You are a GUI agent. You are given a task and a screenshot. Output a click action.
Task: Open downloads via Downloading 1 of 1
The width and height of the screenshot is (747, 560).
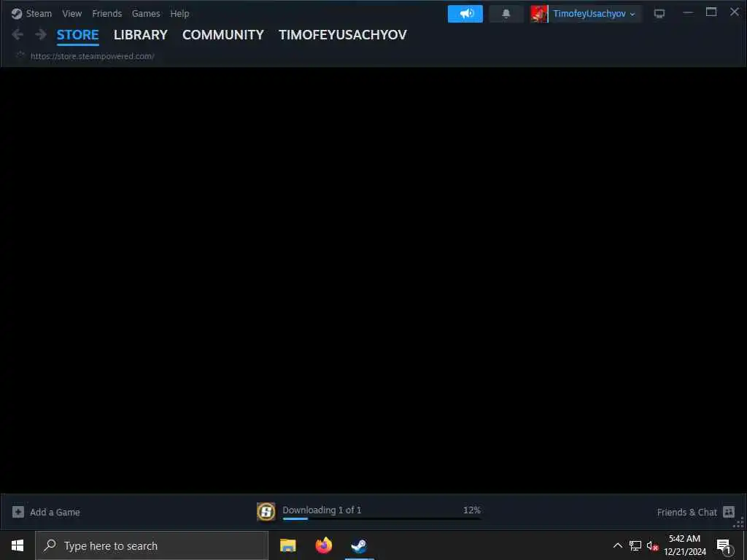click(322, 510)
